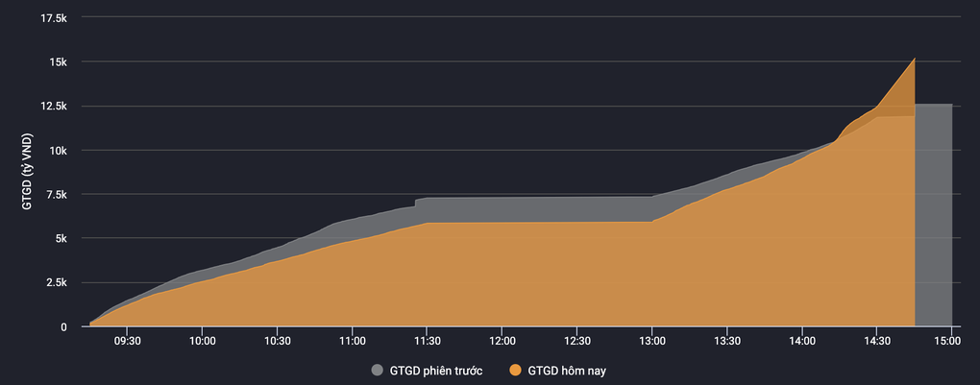Select the 12.5k value axis label
This screenshot has width=980, height=385.
(52, 107)
